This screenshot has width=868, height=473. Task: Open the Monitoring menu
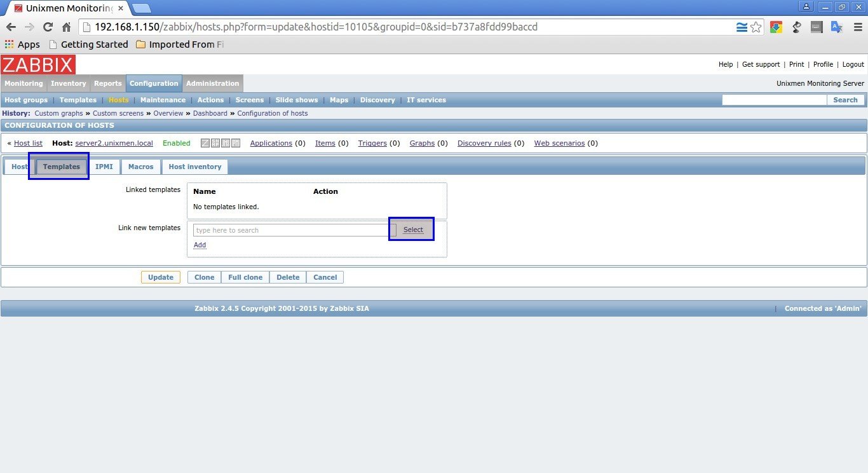tap(24, 83)
